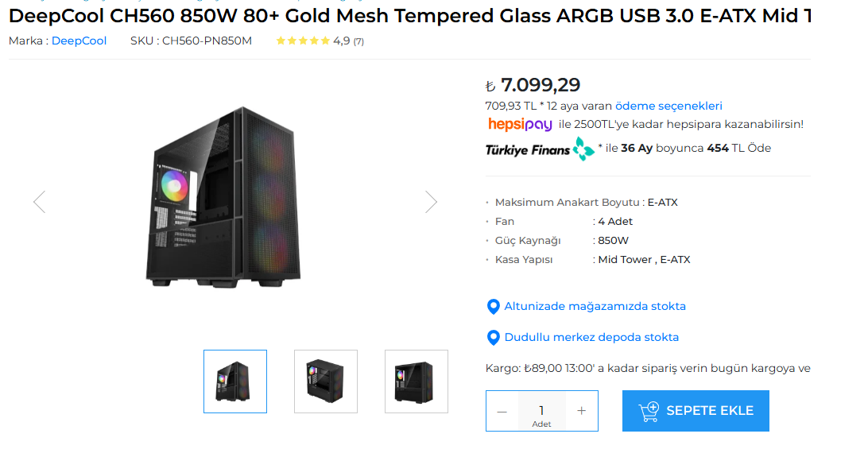Click the hepsipay logo

pos(520,125)
